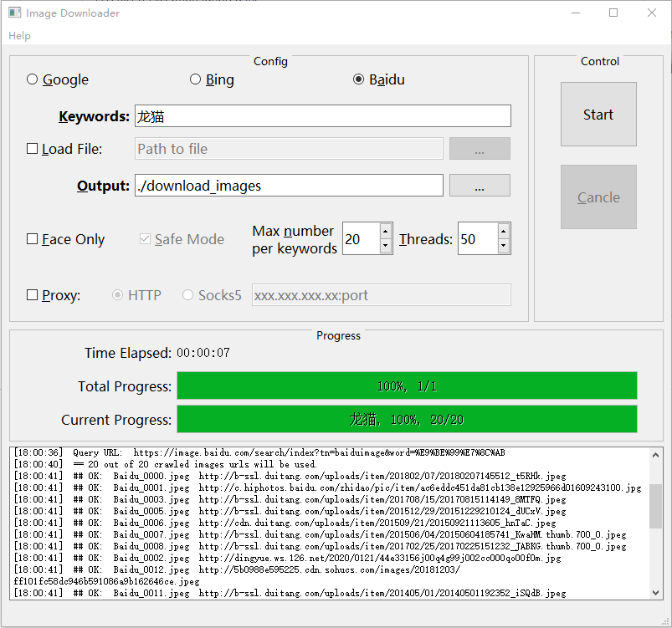
Task: Click the Total Progress bar
Action: pos(408,385)
